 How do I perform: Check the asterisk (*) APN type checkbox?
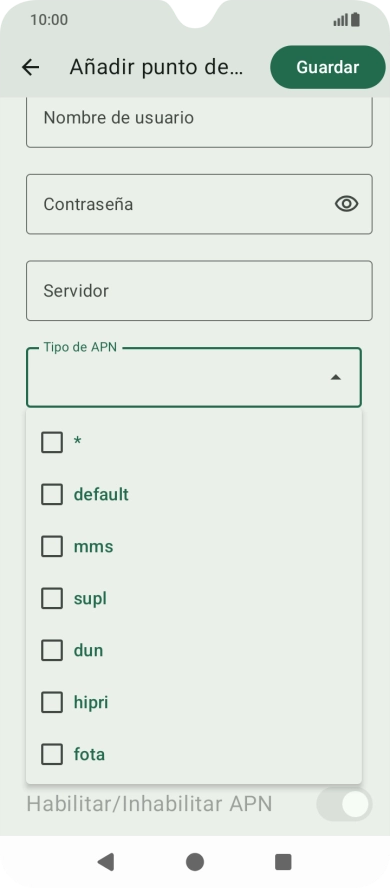click(52, 442)
